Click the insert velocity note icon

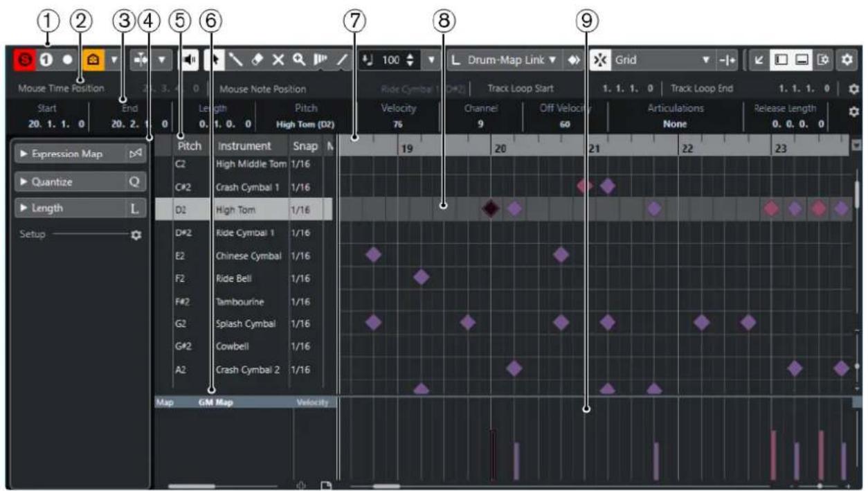(x=368, y=60)
